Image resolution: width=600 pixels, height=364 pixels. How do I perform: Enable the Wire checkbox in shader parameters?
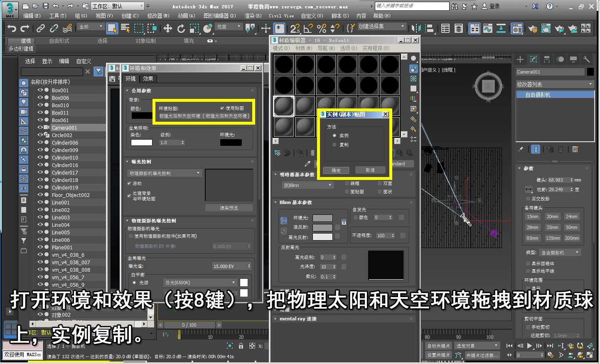point(347,183)
